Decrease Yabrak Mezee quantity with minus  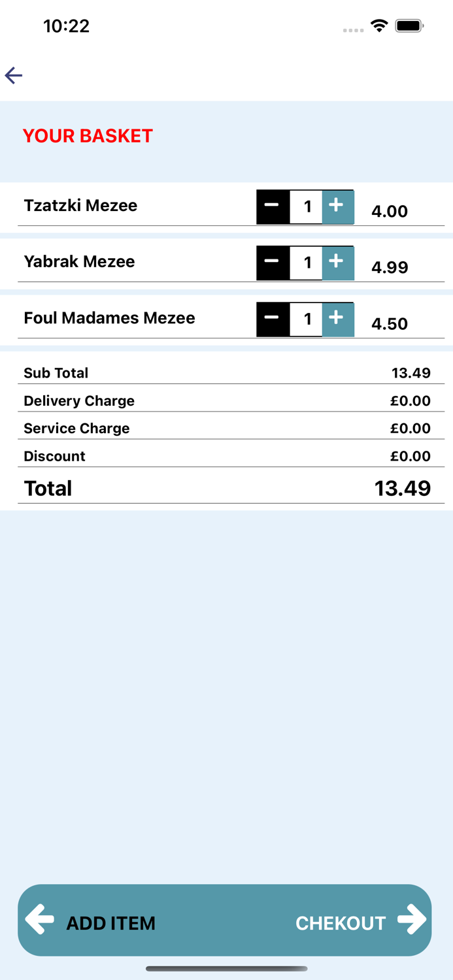tap(273, 263)
